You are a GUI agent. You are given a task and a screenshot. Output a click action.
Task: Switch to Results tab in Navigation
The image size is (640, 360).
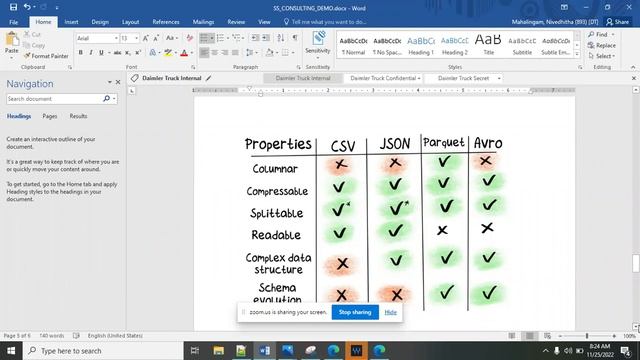[x=78, y=116]
